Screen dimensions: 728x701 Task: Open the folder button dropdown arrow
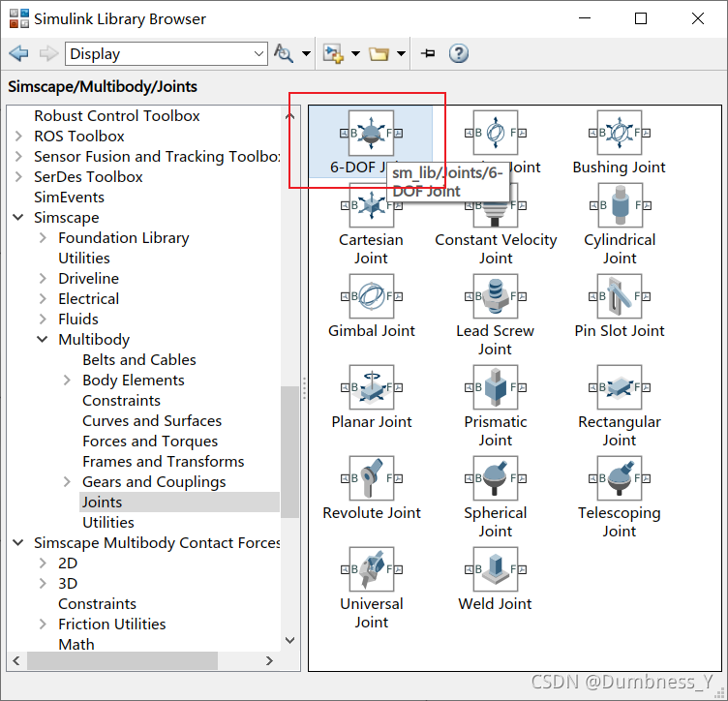[401, 54]
